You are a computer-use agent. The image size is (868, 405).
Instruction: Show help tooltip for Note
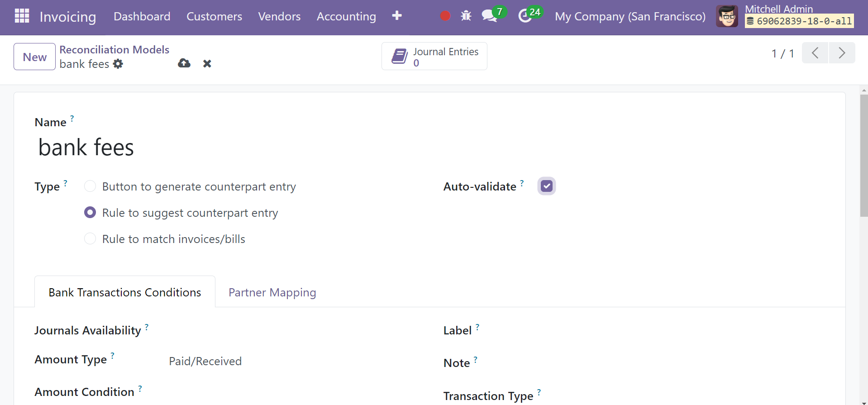[x=476, y=359]
